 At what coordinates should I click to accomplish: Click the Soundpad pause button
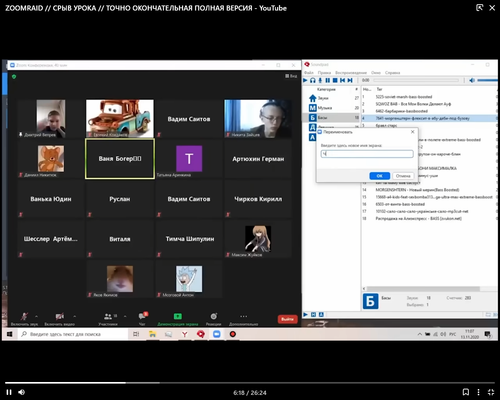328,80
